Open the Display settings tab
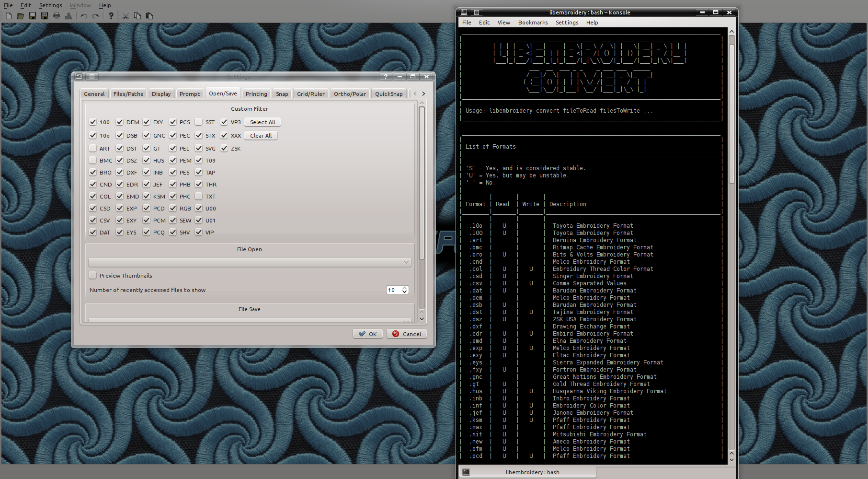The width and height of the screenshot is (868, 479). (x=161, y=94)
